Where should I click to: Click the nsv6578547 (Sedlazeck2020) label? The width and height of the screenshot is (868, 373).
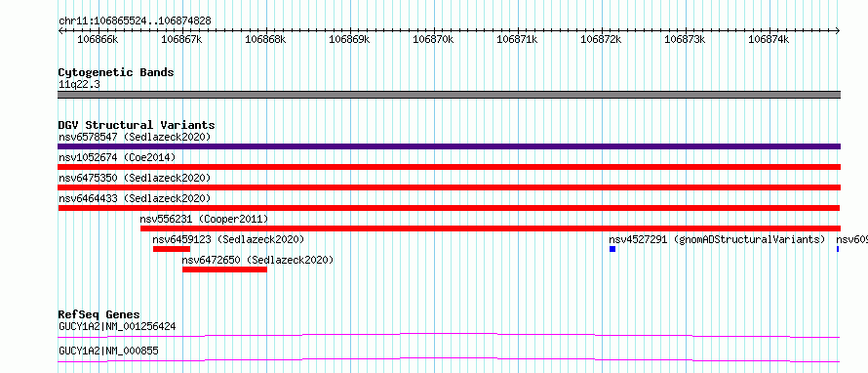coord(135,137)
